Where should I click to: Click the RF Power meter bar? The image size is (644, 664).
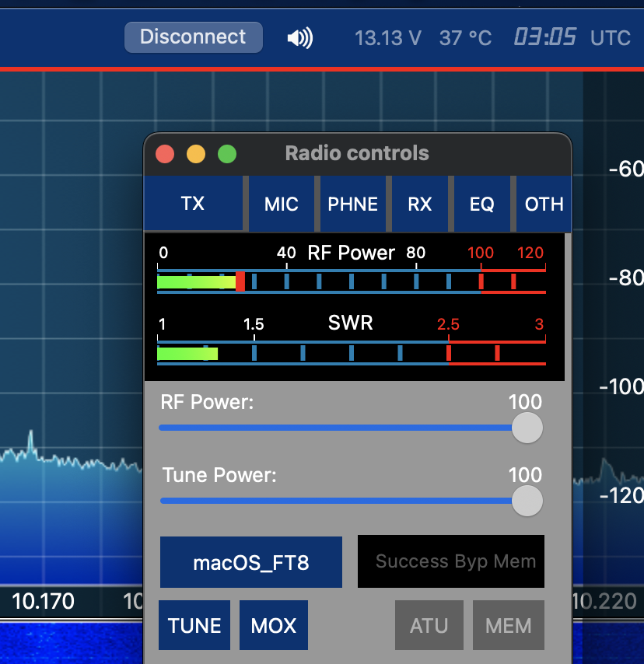point(352,281)
